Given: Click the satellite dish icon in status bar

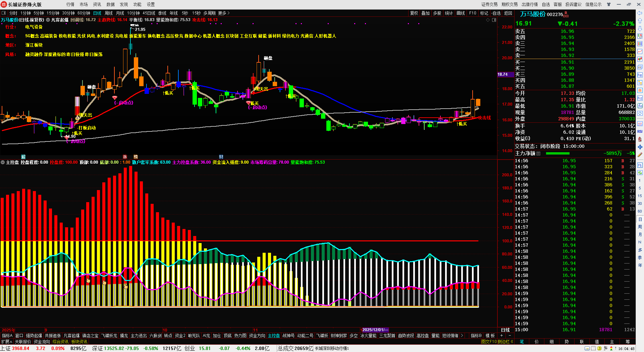Looking at the screenshot, I should click(x=605, y=349).
